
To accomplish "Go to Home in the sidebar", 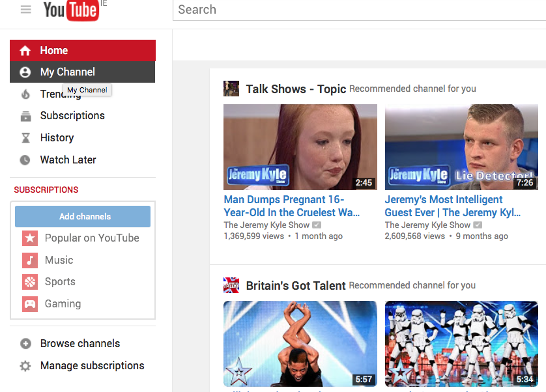I will tap(83, 51).
